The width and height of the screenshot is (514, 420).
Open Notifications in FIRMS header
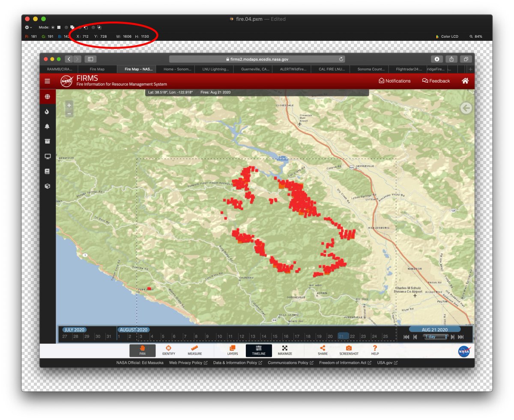coord(394,81)
